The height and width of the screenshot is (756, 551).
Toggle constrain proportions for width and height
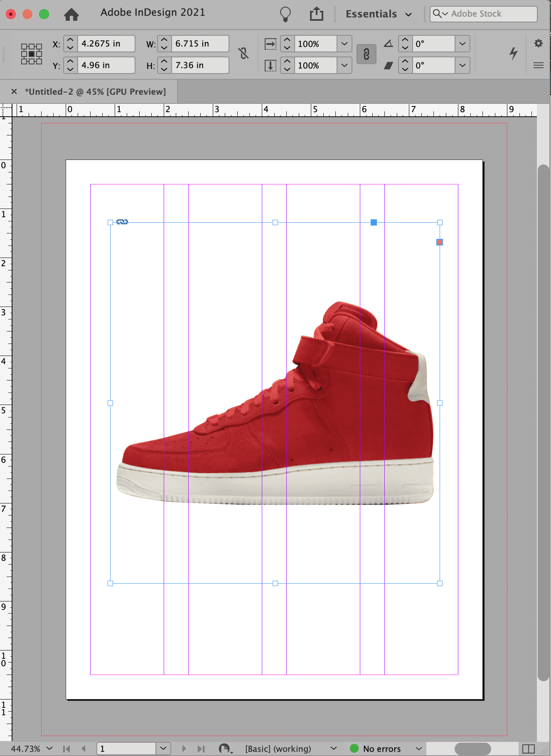point(244,54)
